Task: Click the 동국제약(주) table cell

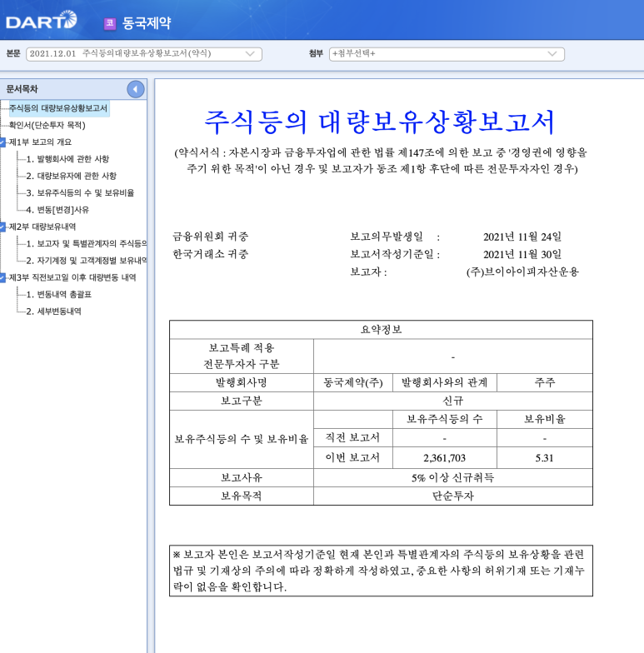Action: [x=353, y=383]
